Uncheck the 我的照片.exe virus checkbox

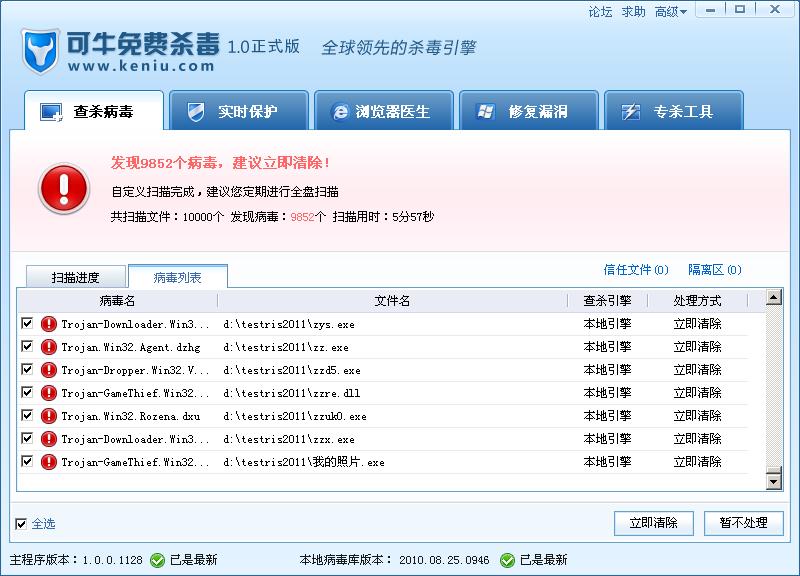click(x=27, y=461)
